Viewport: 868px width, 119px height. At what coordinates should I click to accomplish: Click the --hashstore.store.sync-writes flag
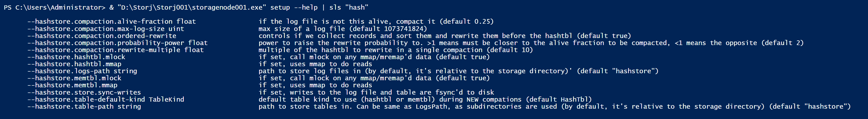click(x=84, y=92)
